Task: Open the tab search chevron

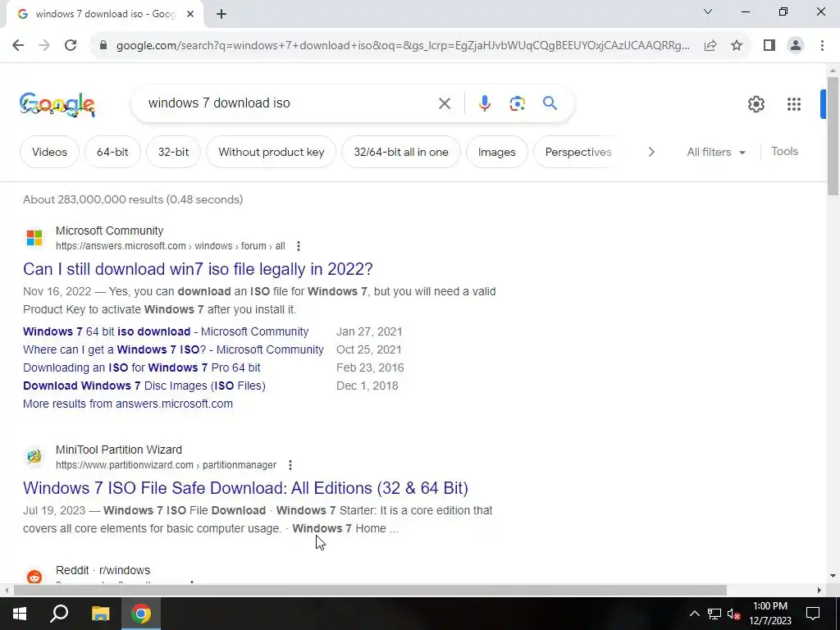Action: pos(708,11)
